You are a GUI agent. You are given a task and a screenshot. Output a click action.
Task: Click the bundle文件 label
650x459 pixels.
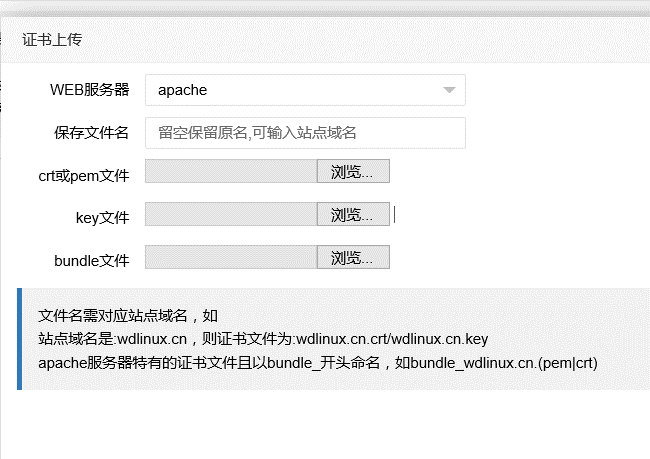(x=92, y=261)
